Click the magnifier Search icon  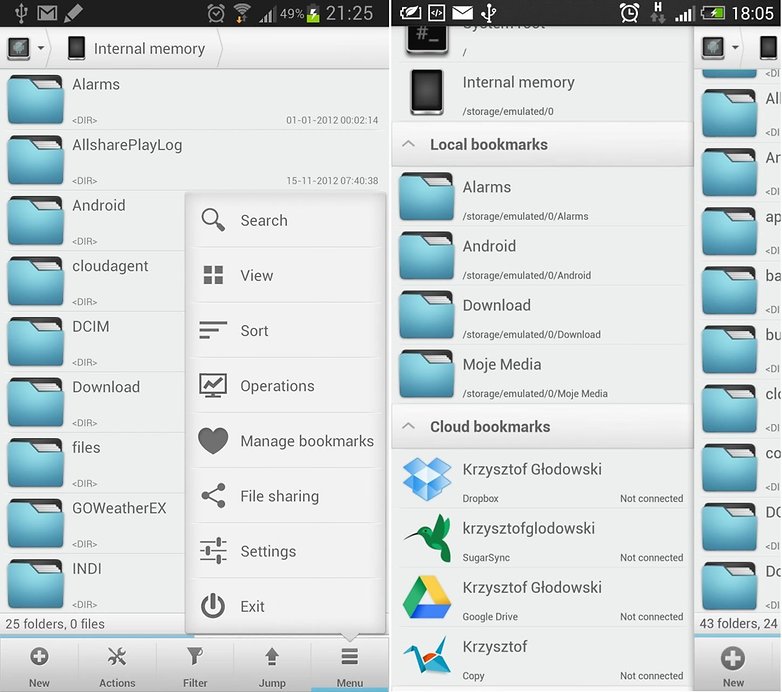click(213, 220)
